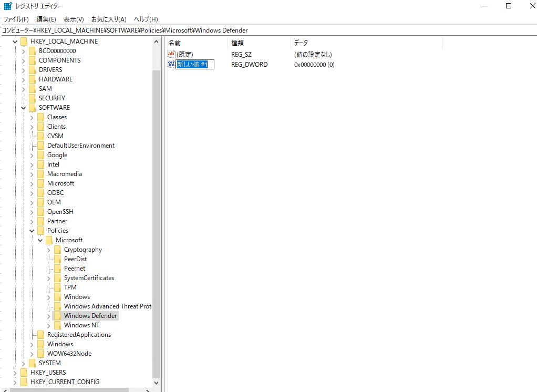The width and height of the screenshot is (537, 392).
Task: Click the SOFTWARE folder icon
Action: [33, 108]
